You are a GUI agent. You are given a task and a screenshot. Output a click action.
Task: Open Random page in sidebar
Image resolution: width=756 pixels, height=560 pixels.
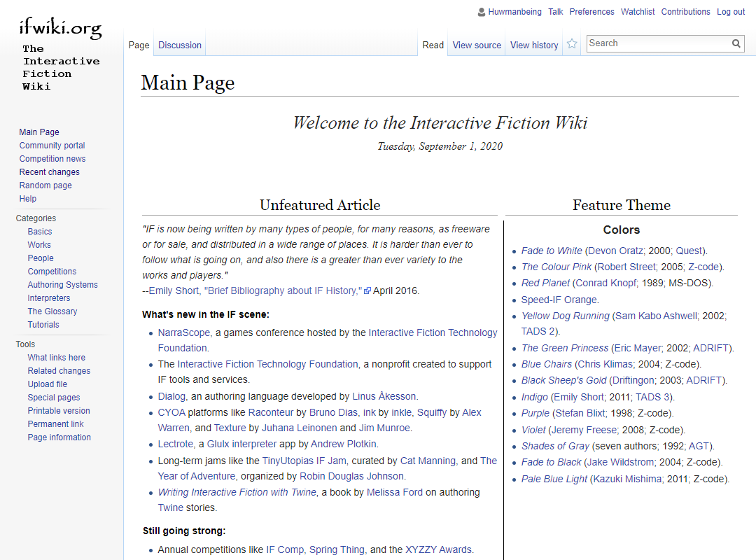(x=45, y=185)
